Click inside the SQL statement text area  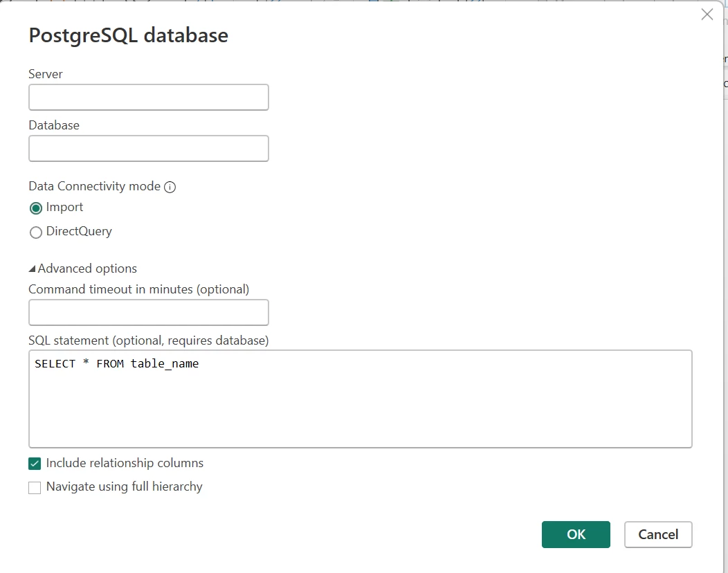(361, 399)
